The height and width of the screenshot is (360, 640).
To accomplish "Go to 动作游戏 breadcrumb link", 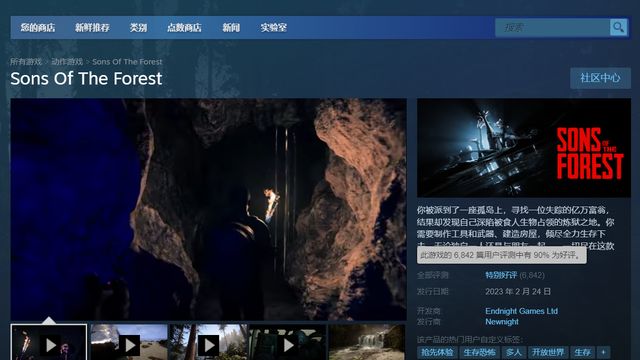I will pos(67,62).
